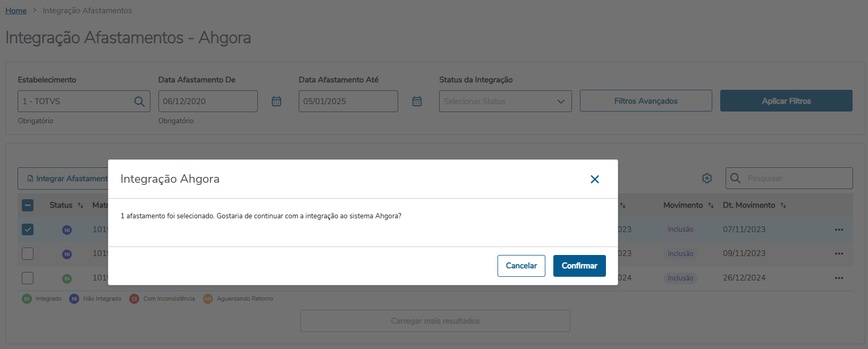Toggle the select-all header checkbox
The width and height of the screenshot is (868, 349).
tap(28, 205)
